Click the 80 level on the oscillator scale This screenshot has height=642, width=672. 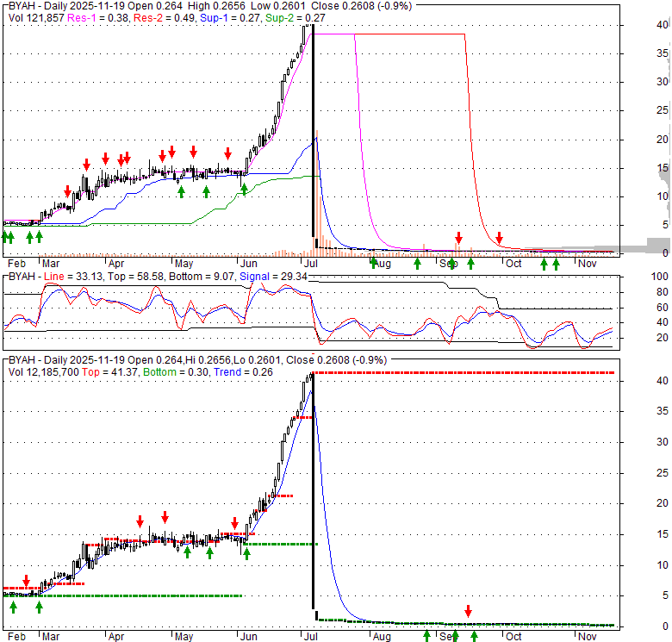662,292
